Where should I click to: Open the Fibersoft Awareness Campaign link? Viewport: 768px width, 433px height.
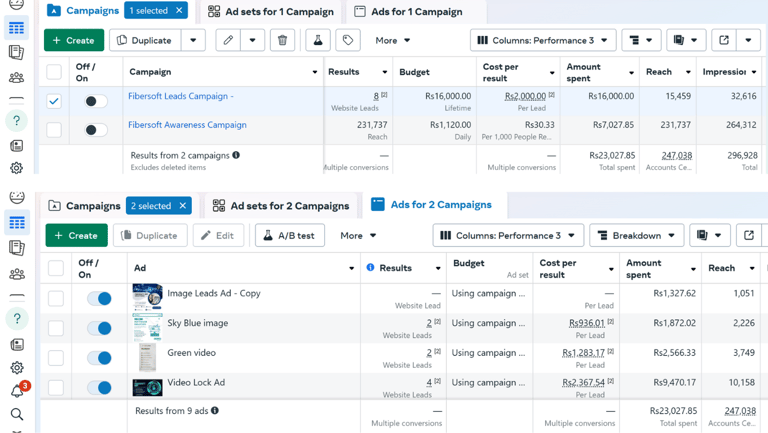(x=187, y=125)
